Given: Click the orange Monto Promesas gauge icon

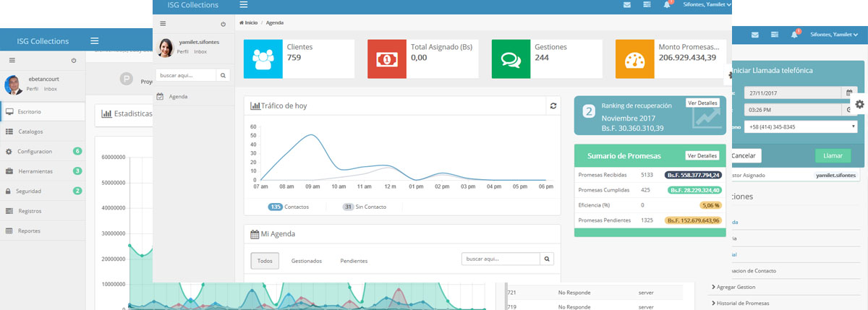Looking at the screenshot, I should (634, 59).
